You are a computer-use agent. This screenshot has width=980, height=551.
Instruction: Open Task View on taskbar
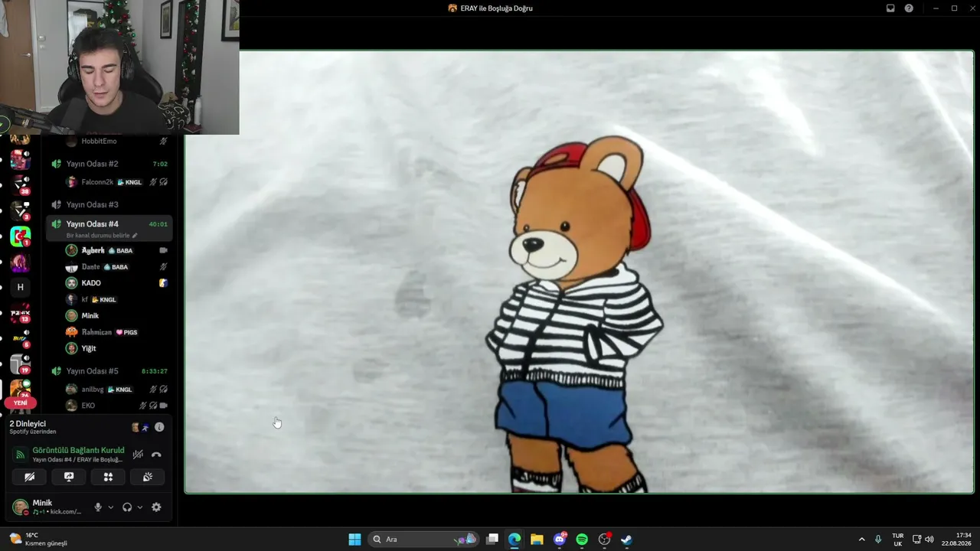pyautogui.click(x=492, y=540)
